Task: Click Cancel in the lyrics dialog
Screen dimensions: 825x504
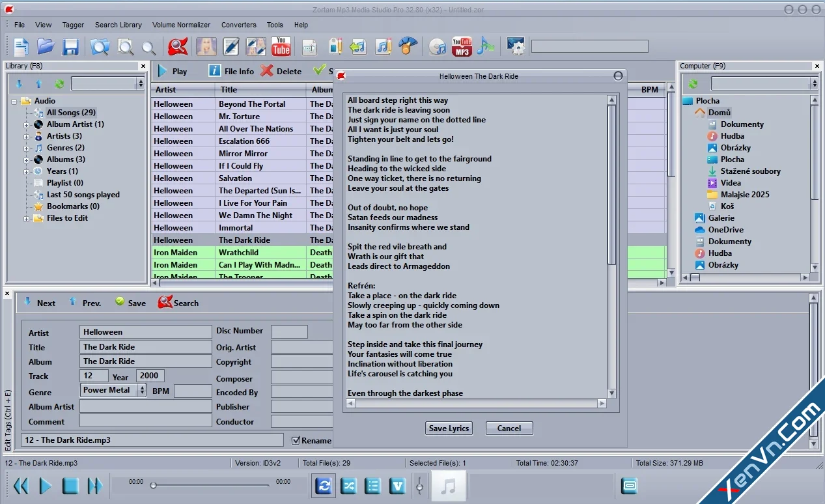Action: tap(509, 428)
